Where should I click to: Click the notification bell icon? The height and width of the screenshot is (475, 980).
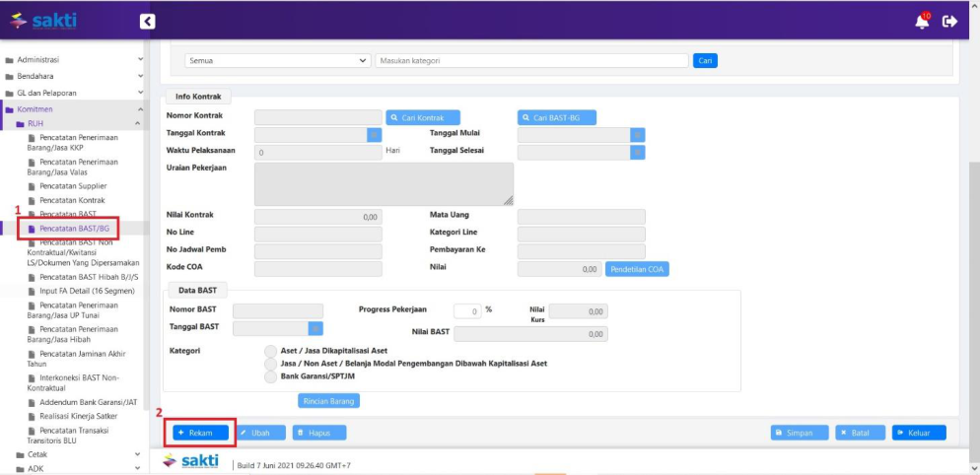pos(922,21)
